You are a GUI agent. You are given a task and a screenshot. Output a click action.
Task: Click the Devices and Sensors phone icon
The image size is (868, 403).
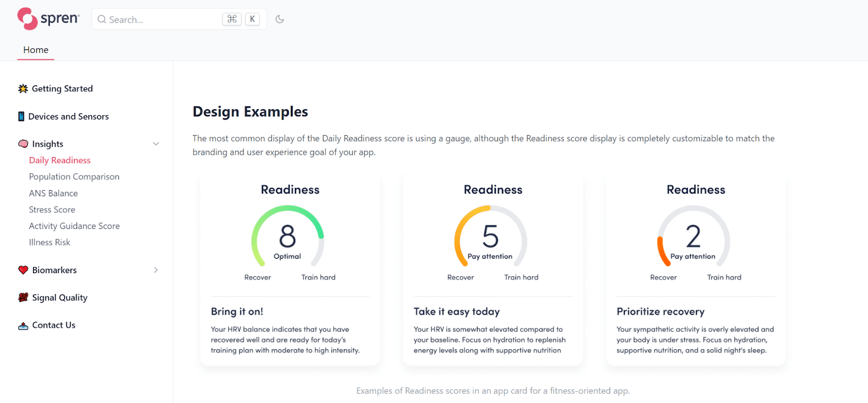click(21, 116)
